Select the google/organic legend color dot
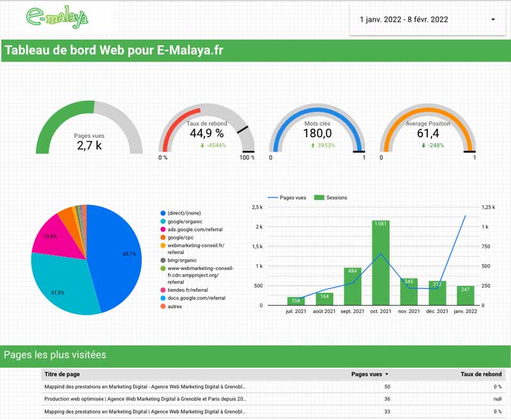The image size is (511, 420). point(163,221)
